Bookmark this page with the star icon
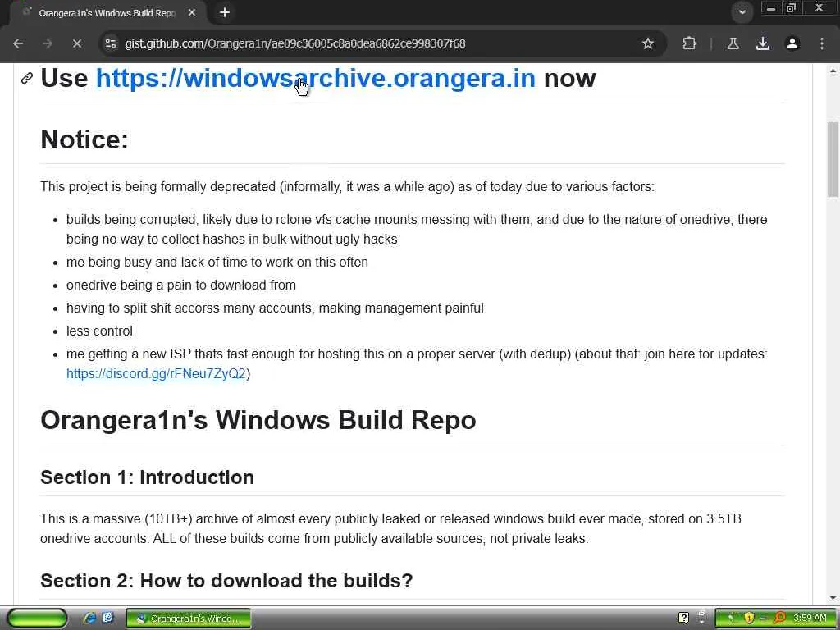840x630 pixels. pyautogui.click(x=648, y=43)
